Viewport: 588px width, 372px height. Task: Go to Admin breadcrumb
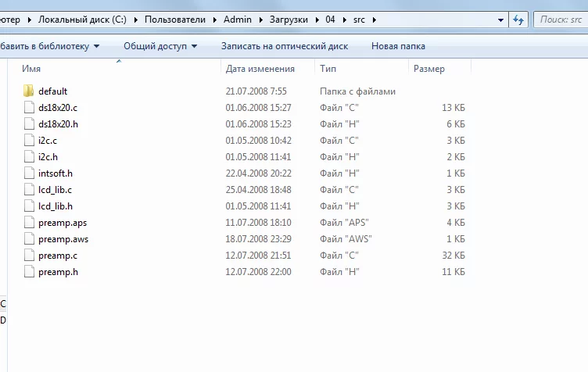pyautogui.click(x=238, y=20)
